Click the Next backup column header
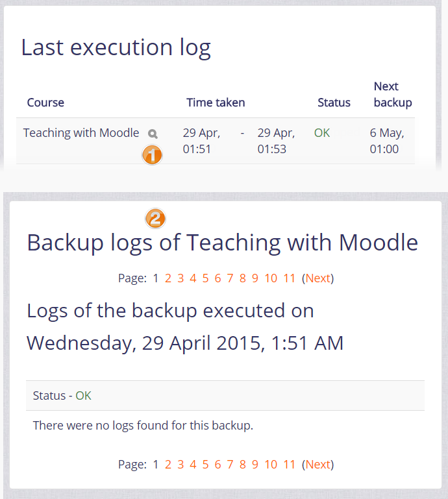 coord(393,94)
